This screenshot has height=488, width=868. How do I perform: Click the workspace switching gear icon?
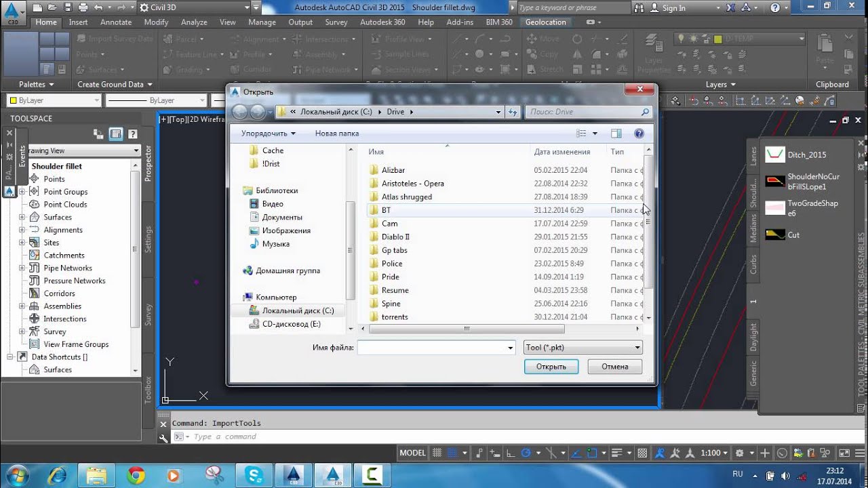(x=740, y=453)
